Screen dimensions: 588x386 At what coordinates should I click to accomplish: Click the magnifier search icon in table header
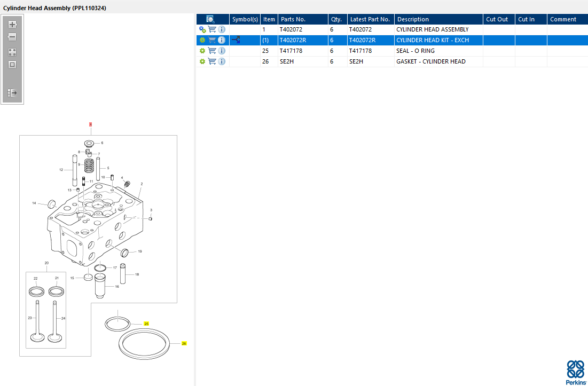[210, 19]
